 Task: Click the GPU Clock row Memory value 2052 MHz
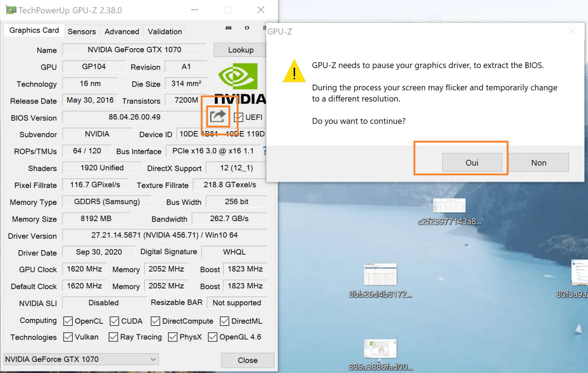[166, 269]
